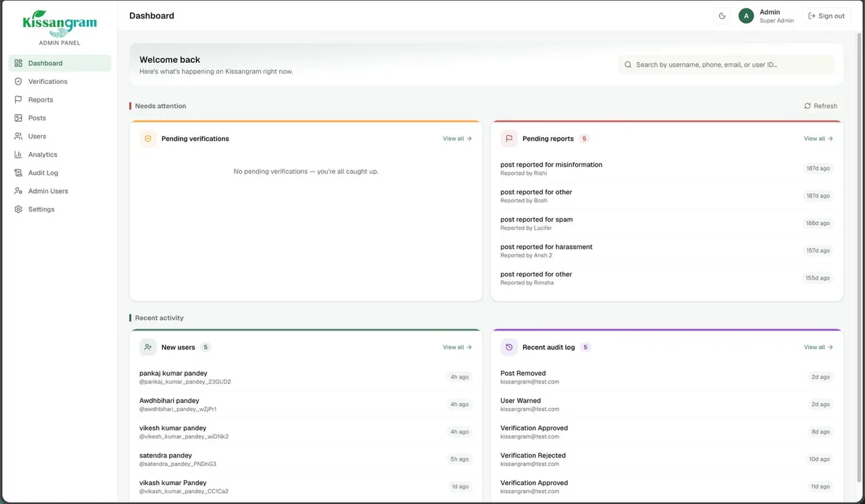Select new user satendra pandey
Viewport: 865px width, 504px height.
[306, 459]
